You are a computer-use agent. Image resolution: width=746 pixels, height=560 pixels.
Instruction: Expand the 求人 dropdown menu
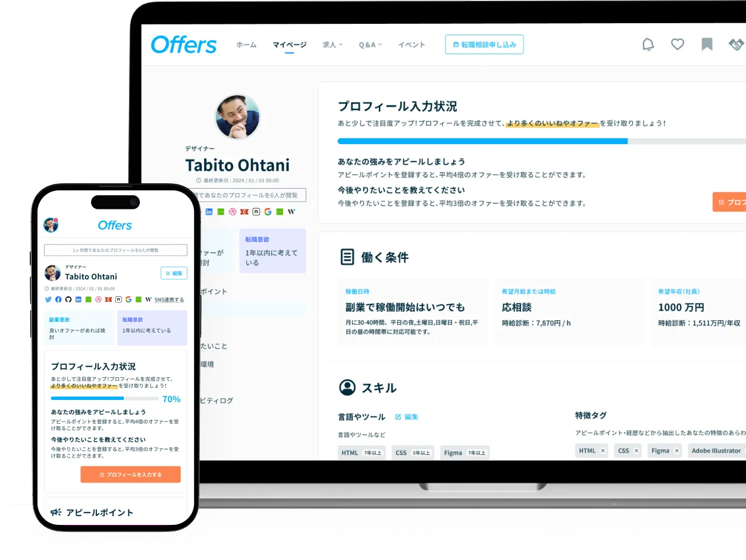click(x=333, y=45)
